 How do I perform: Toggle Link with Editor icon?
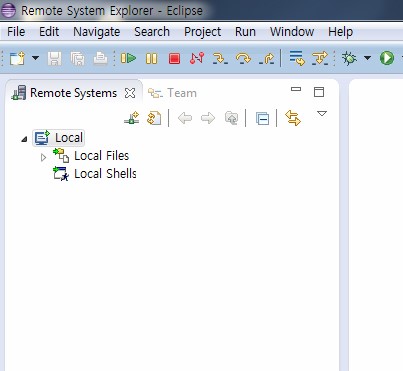293,118
